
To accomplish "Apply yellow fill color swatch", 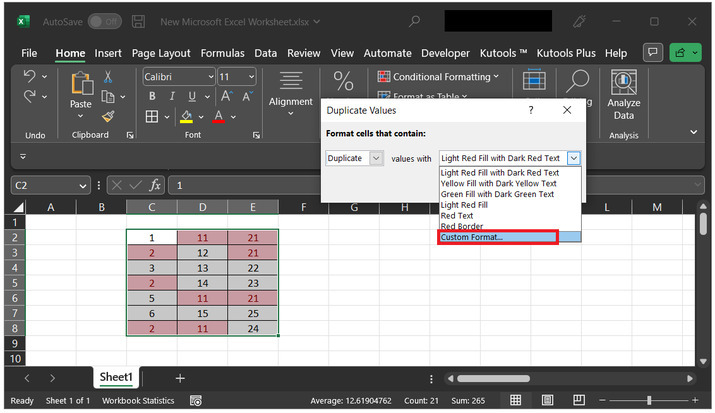I will [x=187, y=117].
